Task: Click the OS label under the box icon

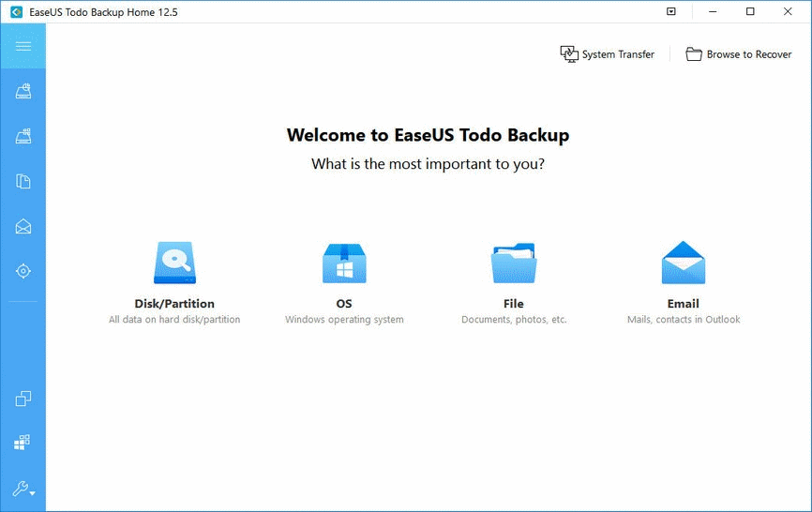Action: click(x=344, y=304)
